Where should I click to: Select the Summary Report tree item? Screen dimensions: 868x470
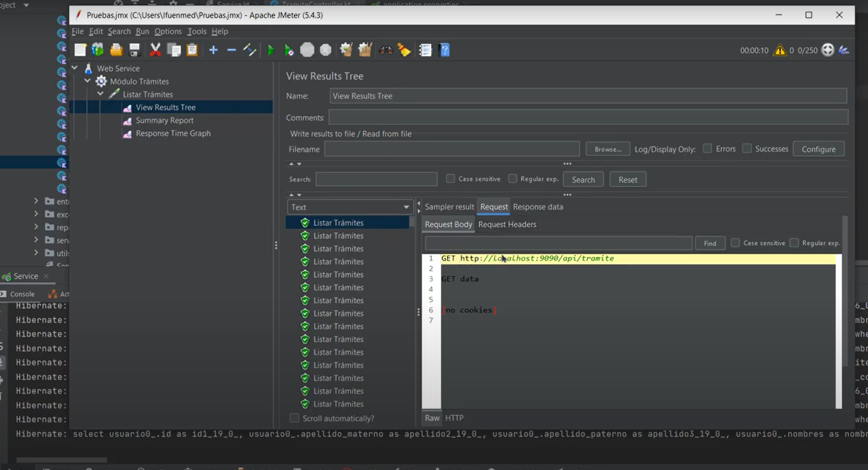[x=165, y=120]
